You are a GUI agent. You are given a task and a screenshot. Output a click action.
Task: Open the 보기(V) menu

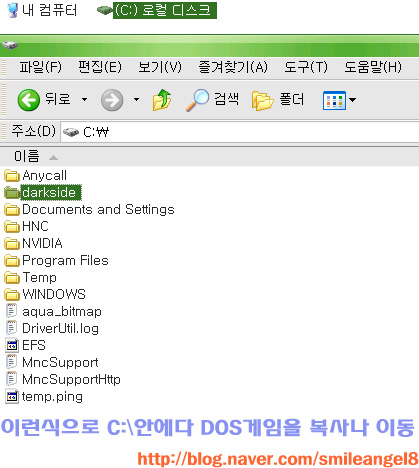tap(160, 67)
